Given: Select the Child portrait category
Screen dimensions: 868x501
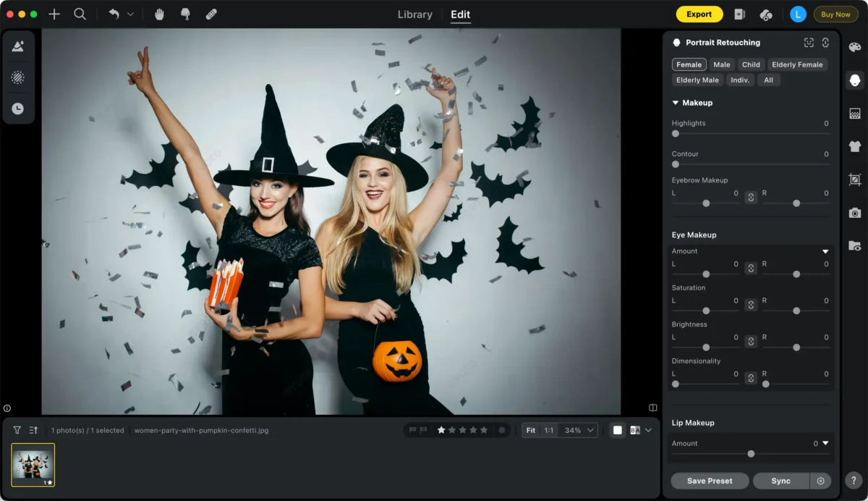Looking at the screenshot, I should tap(751, 64).
